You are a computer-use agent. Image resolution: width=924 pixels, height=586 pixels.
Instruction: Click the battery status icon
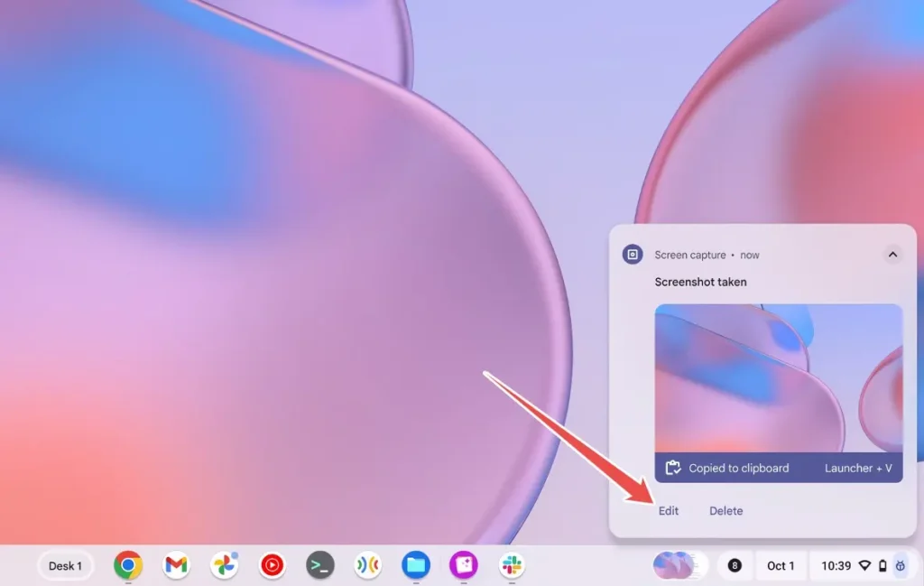point(882,566)
